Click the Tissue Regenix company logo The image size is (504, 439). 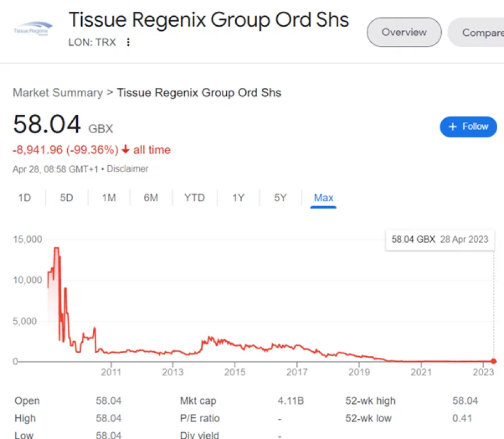(x=32, y=27)
